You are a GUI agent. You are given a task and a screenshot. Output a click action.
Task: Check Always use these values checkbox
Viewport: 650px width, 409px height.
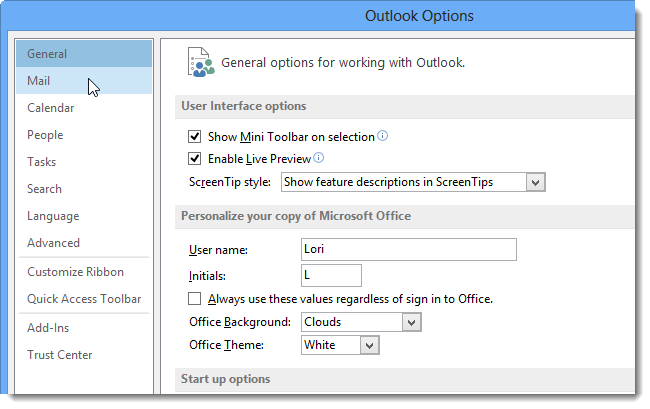click(x=194, y=298)
